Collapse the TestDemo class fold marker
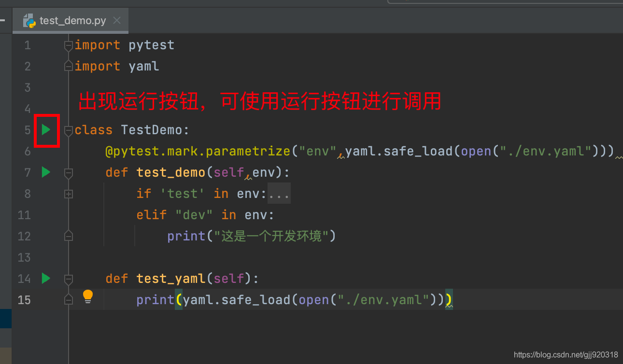The image size is (623, 364). coord(69,130)
